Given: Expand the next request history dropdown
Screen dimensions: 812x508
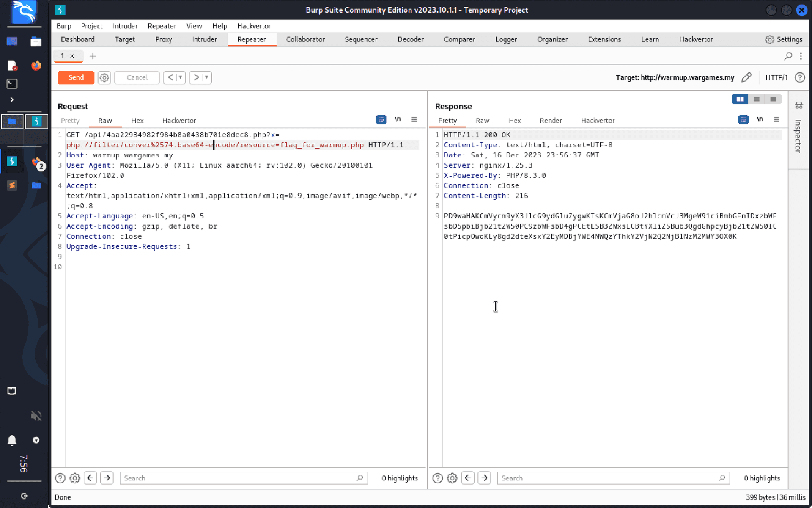Looking at the screenshot, I should coord(206,77).
